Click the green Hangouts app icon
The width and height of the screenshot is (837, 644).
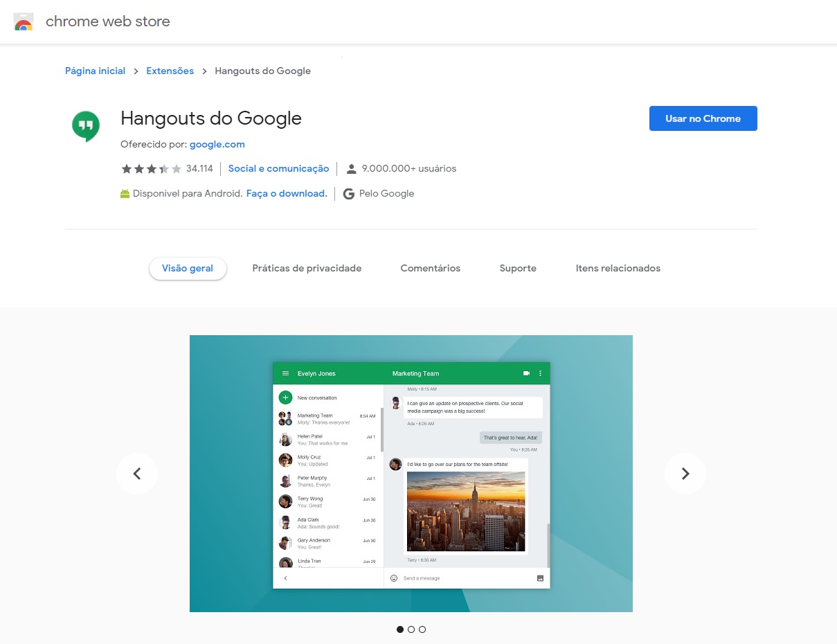pyautogui.click(x=86, y=126)
